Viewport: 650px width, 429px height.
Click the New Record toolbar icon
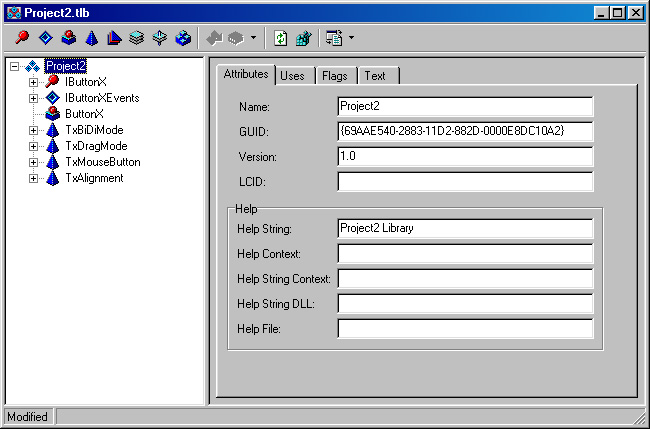pyautogui.click(x=137, y=38)
